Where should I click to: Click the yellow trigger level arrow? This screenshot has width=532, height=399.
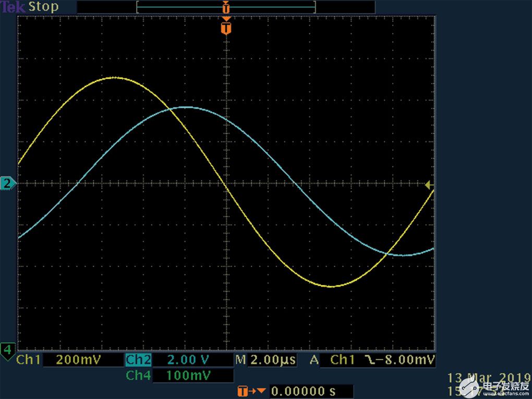(x=429, y=185)
